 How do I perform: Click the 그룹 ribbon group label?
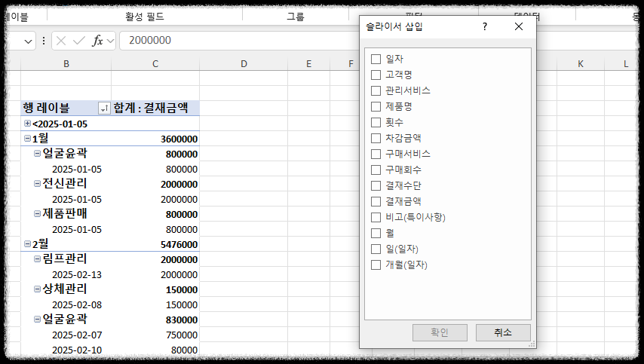coord(296,17)
